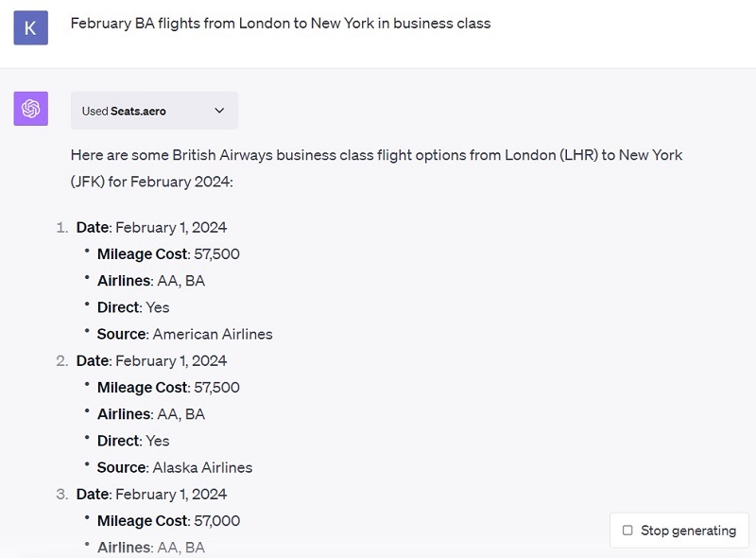Select the first Date: February 1, 2024 entry
756x558 pixels.
click(x=151, y=227)
